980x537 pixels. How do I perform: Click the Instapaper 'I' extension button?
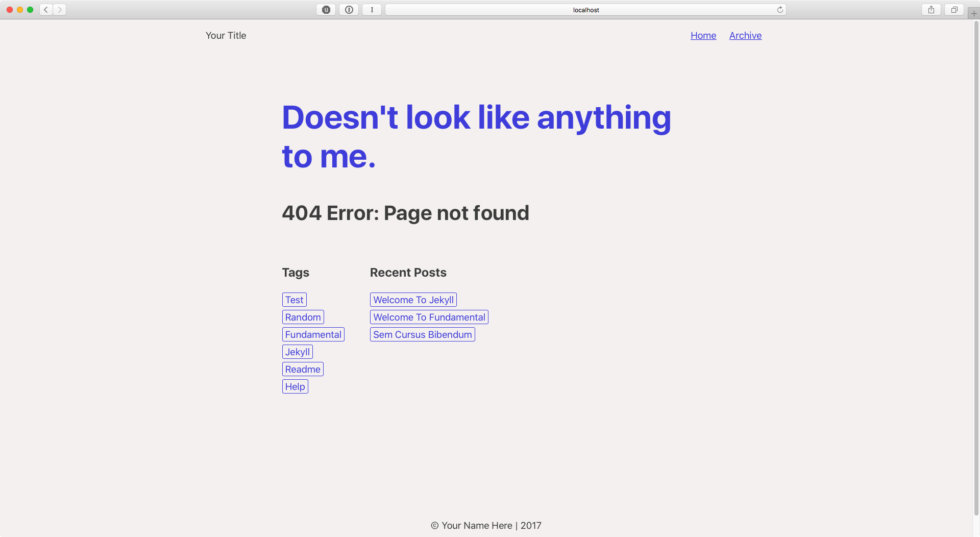point(372,10)
